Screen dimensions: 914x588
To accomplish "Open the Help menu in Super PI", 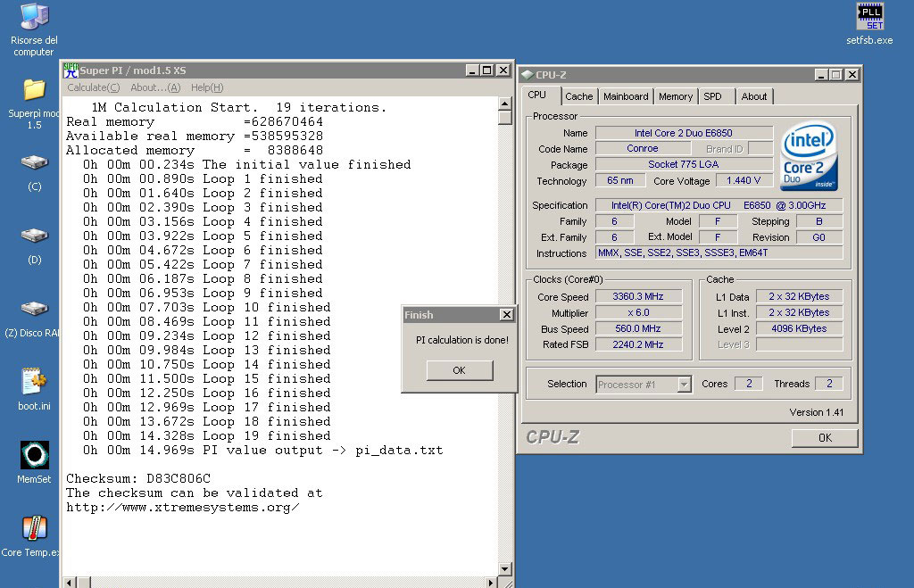I will 207,87.
